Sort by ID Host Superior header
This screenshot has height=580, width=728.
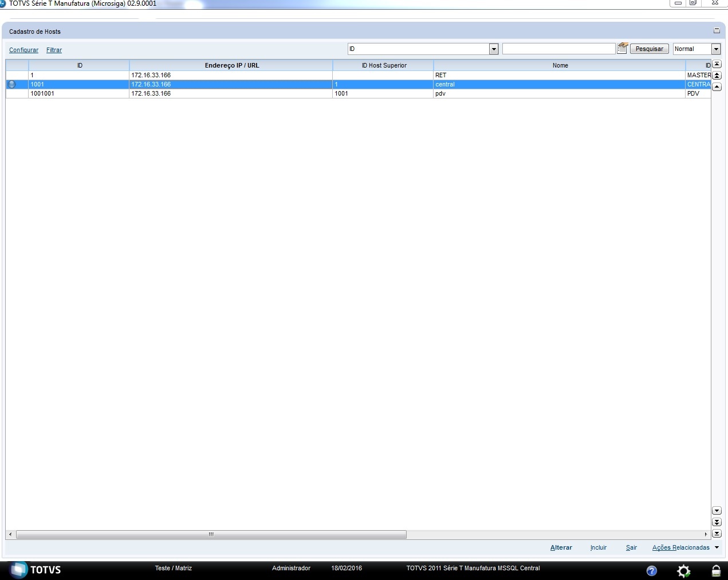(x=383, y=65)
